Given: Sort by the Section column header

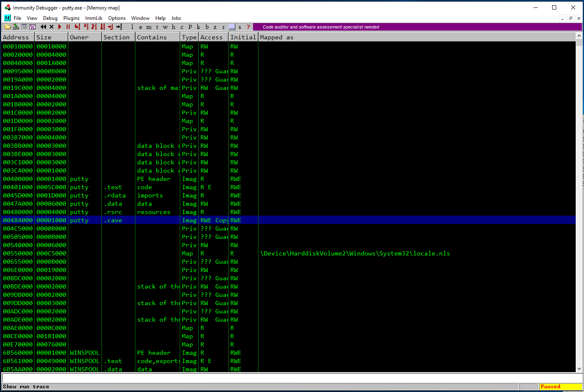Looking at the screenshot, I should point(118,37).
